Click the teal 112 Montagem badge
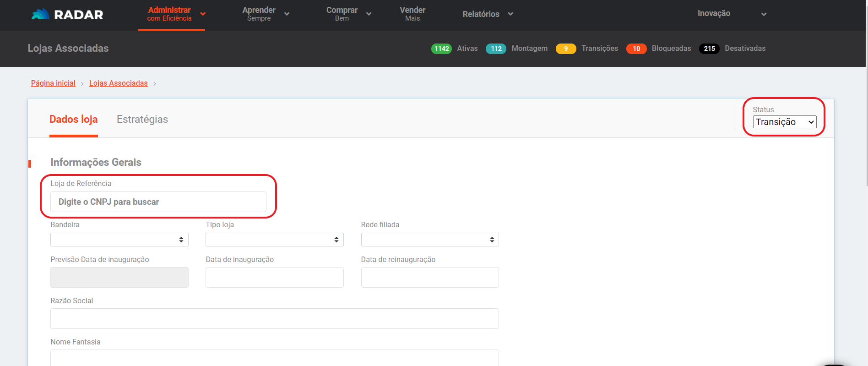The width and height of the screenshot is (868, 366). click(x=496, y=49)
